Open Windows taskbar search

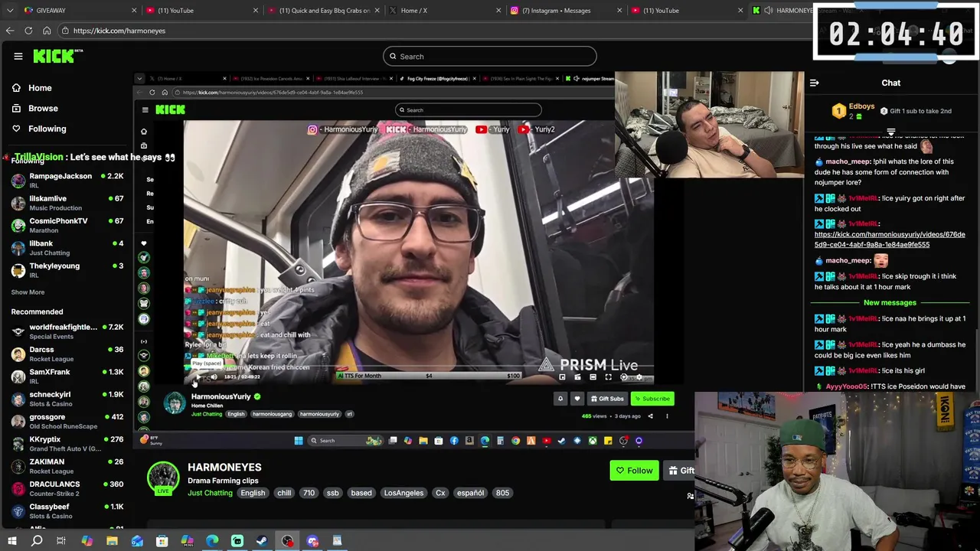37,541
